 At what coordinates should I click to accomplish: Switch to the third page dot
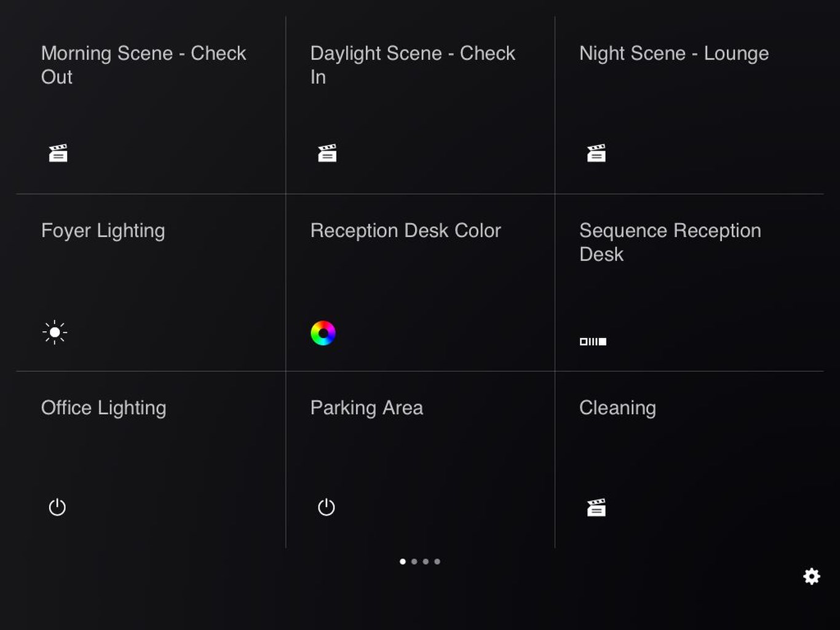tap(426, 561)
